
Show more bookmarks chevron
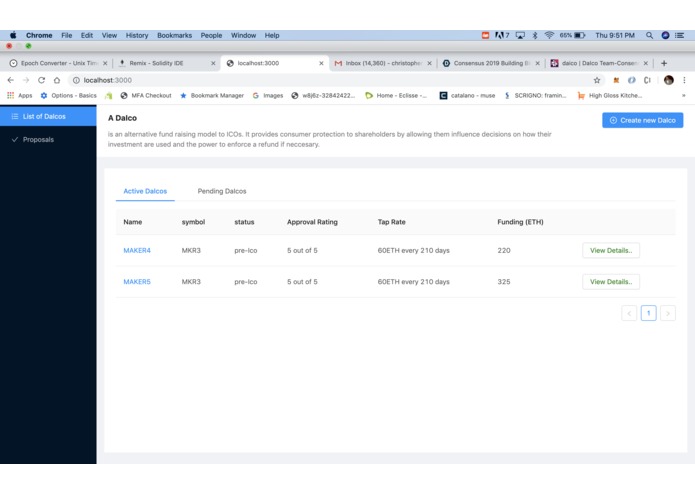pyautogui.click(x=683, y=95)
